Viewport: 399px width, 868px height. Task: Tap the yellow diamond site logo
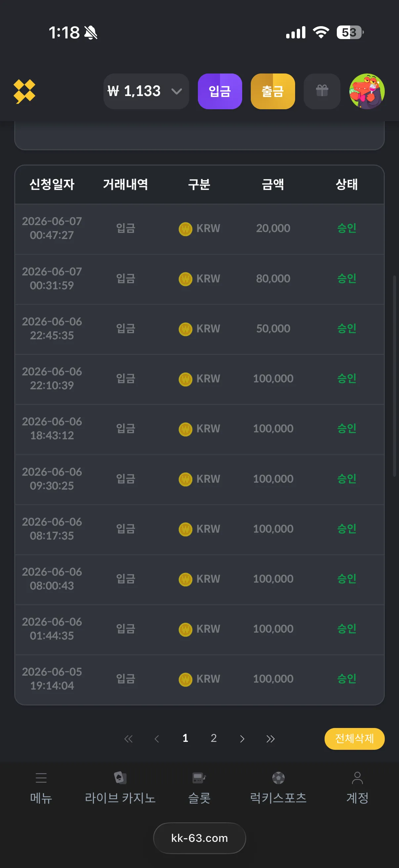point(24,91)
